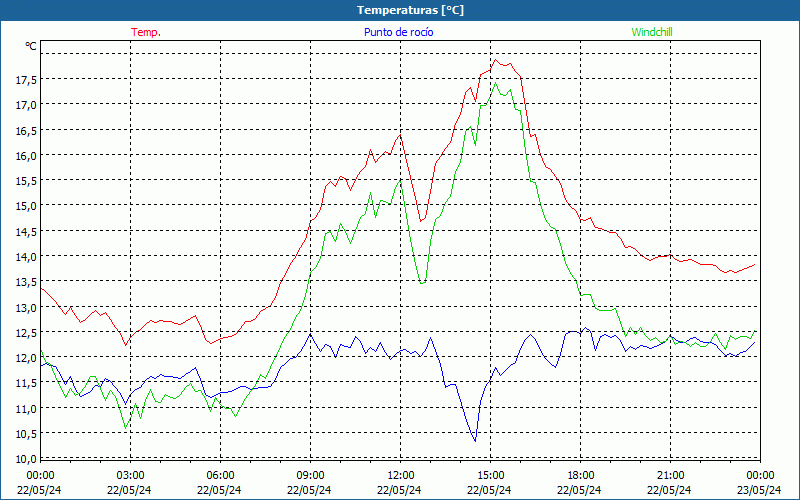Click the 23/05/24 date label
This screenshot has height=500, width=800.
[760, 490]
